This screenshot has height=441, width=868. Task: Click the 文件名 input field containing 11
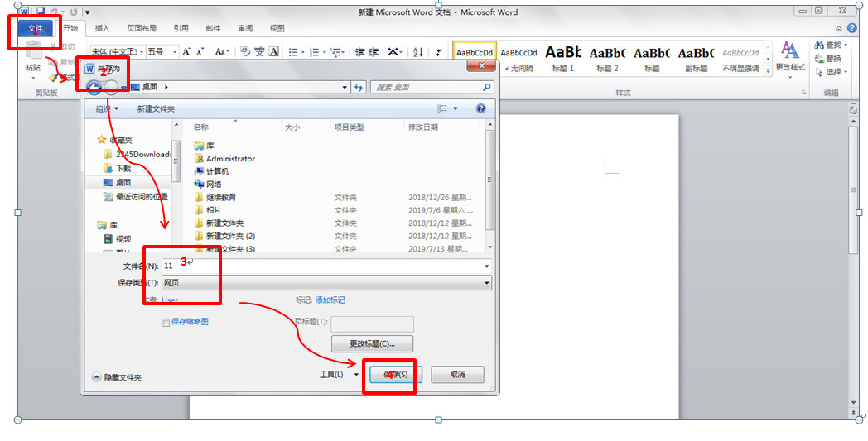[326, 266]
